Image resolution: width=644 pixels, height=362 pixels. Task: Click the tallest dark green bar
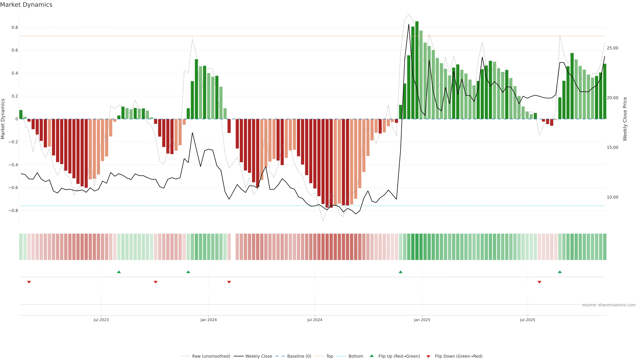[x=417, y=70]
